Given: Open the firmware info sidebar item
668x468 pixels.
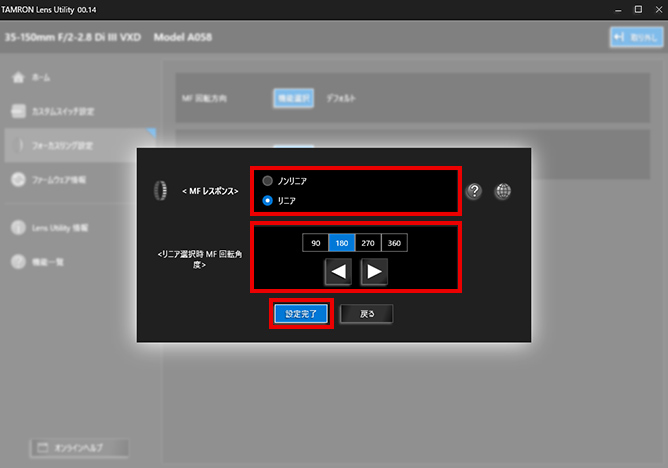Looking at the screenshot, I should click(x=81, y=180).
